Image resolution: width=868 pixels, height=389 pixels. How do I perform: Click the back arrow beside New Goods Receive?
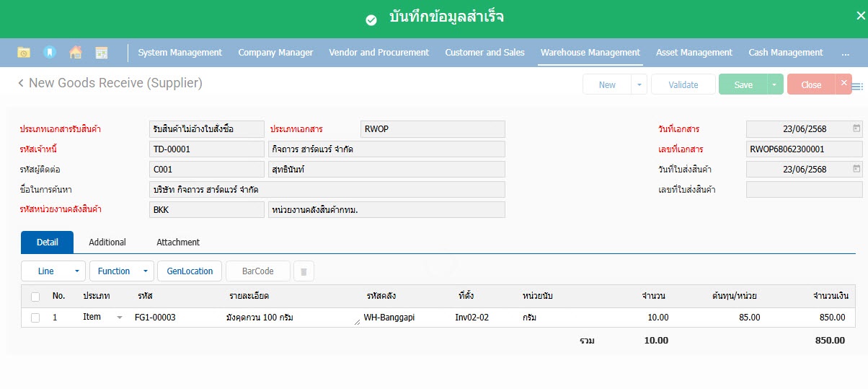(x=21, y=84)
